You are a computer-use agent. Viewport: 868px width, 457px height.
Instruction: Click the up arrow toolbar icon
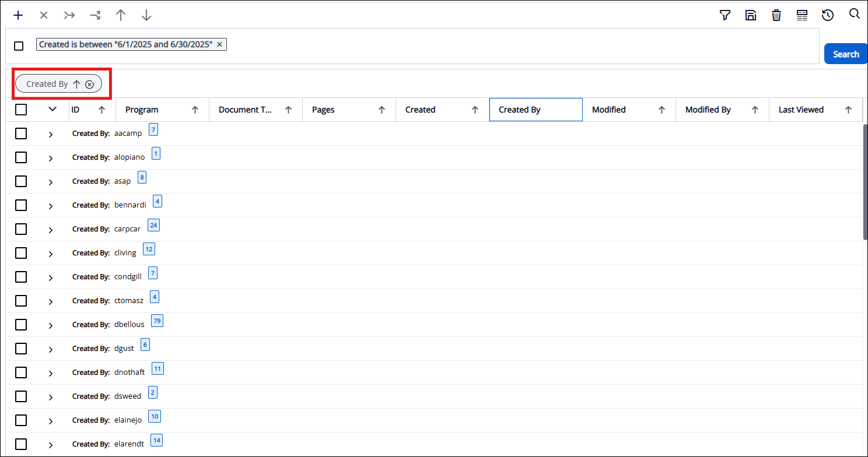point(121,15)
